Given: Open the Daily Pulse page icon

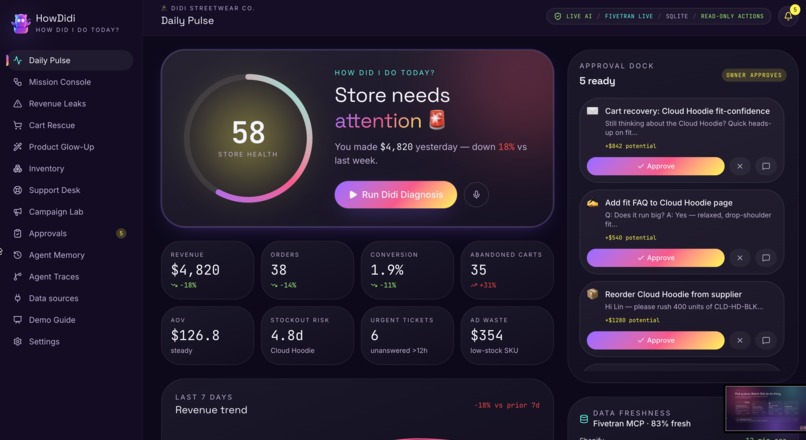Looking at the screenshot, I should point(17,60).
